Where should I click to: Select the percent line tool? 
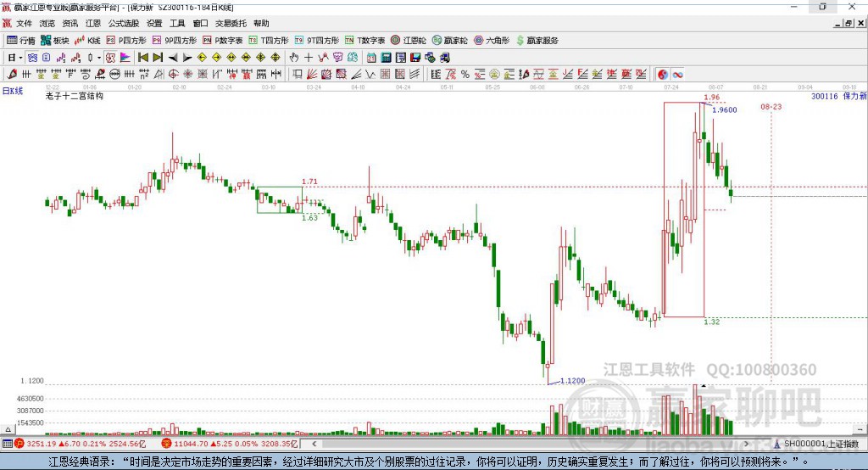pyautogui.click(x=465, y=75)
